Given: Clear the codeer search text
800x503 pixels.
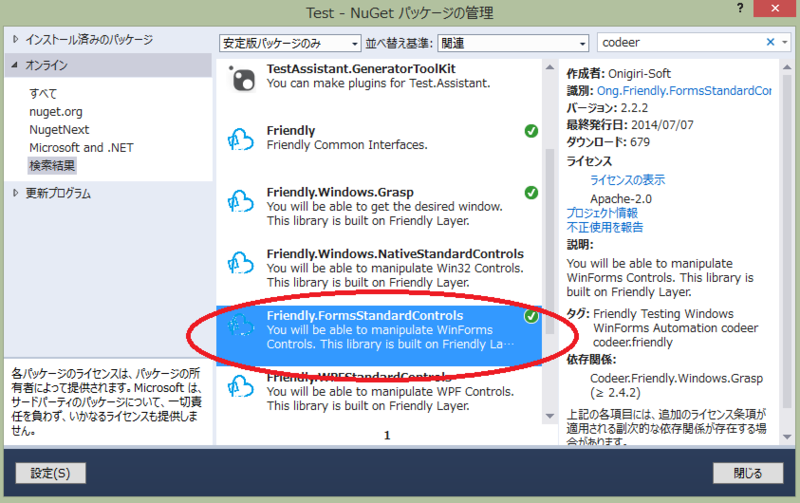Looking at the screenshot, I should [x=770, y=42].
